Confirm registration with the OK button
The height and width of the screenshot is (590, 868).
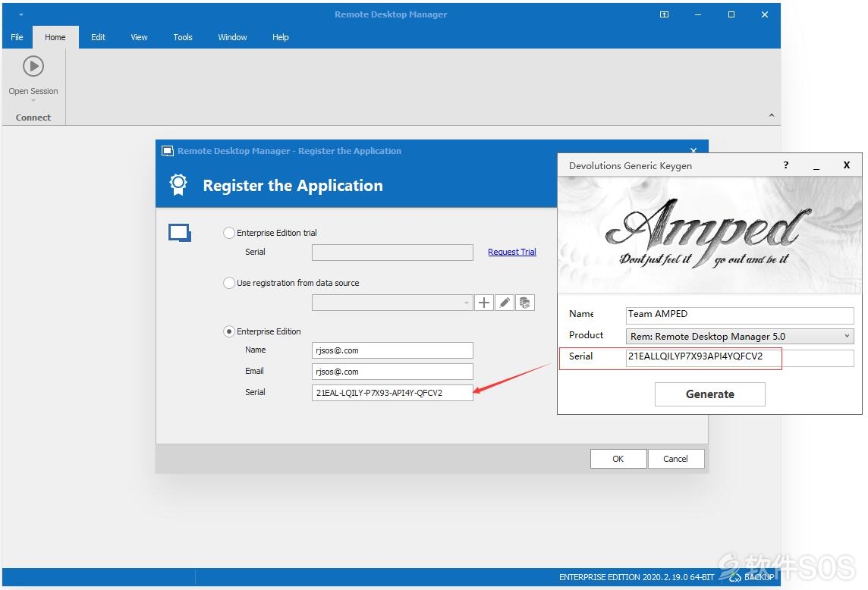(x=618, y=459)
